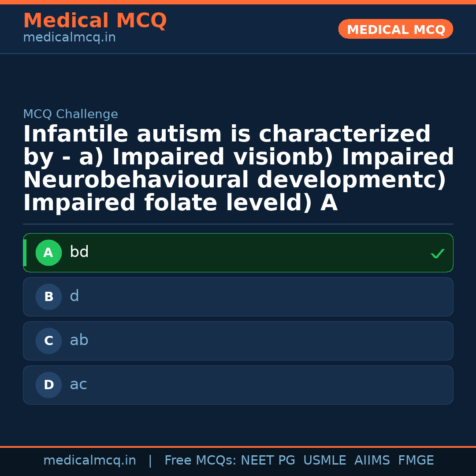Click the orange MEDICAL MCQ badge
This screenshot has width=476, height=476.
pyautogui.click(x=395, y=29)
